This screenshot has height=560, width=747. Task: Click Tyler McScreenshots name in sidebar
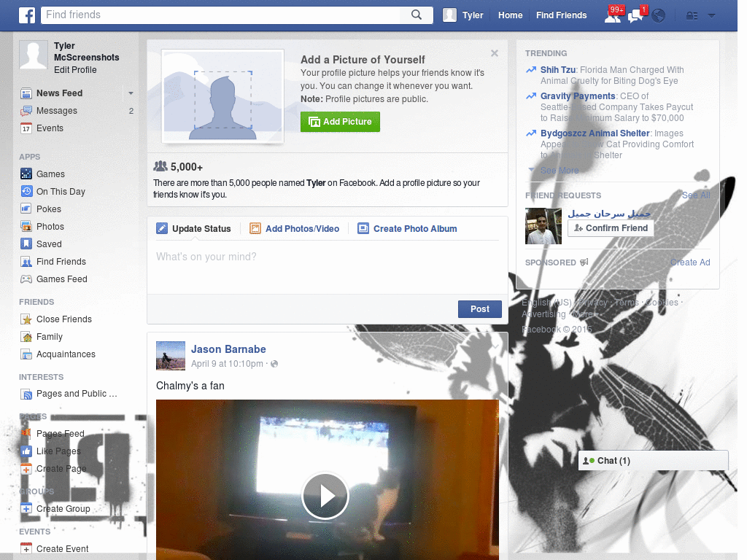pos(86,52)
